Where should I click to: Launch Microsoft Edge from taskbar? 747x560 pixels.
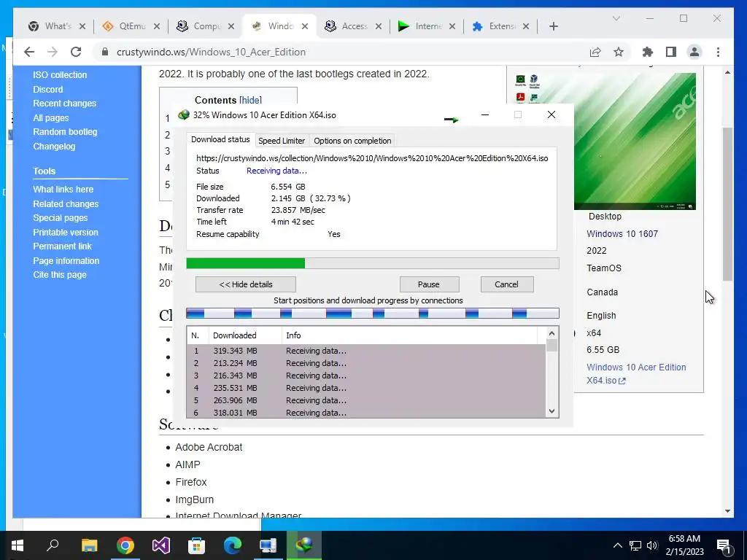(233, 545)
